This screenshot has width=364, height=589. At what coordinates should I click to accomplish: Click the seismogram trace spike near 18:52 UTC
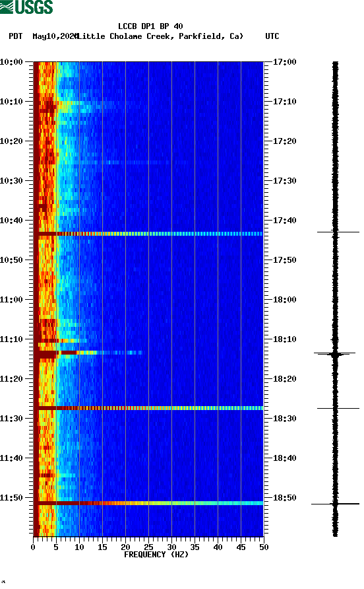(x=335, y=504)
